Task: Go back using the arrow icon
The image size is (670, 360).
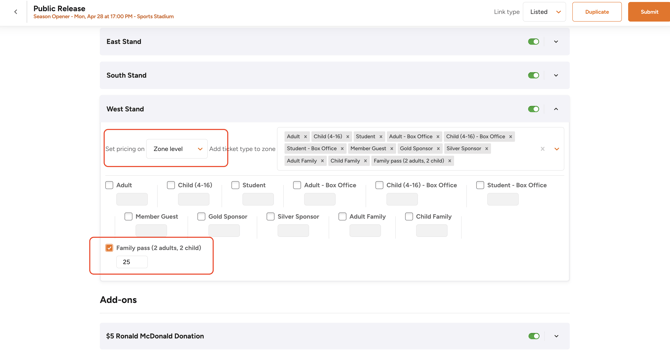Action: [x=16, y=12]
